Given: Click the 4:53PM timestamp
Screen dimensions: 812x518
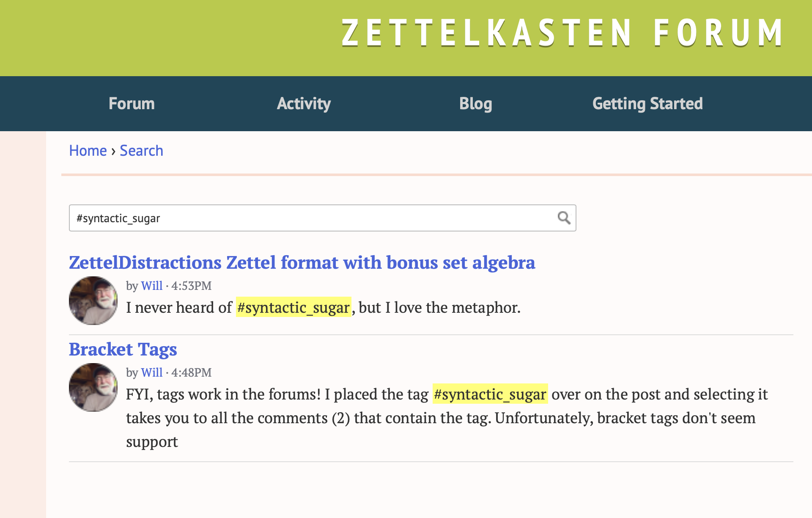Looking at the screenshot, I should click(x=191, y=286).
